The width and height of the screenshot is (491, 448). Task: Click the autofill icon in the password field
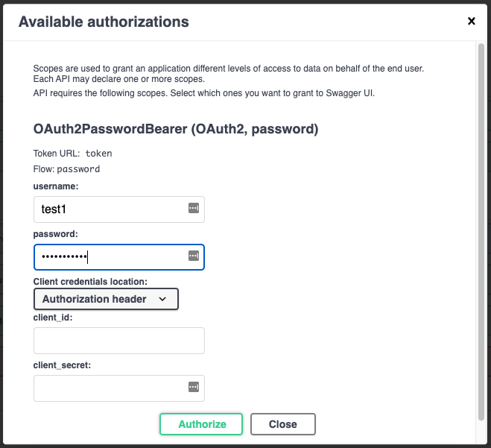click(194, 256)
